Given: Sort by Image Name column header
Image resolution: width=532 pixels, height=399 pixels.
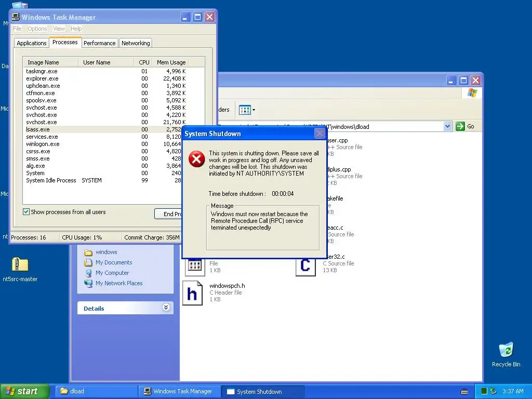Looking at the screenshot, I should (50, 62).
